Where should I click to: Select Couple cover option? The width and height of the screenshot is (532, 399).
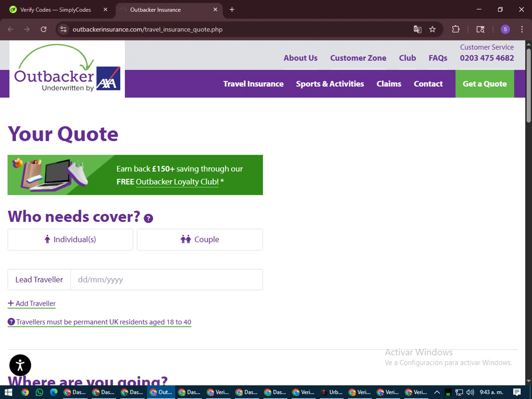click(200, 239)
